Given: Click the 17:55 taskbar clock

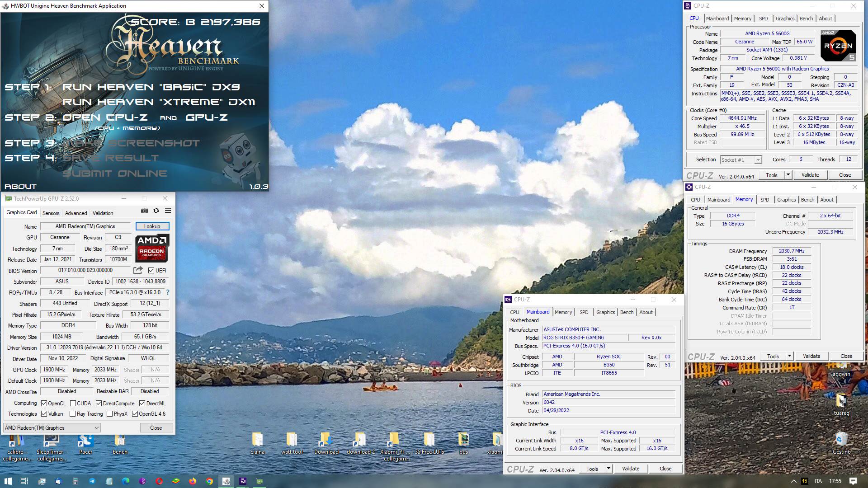Looking at the screenshot, I should click(x=835, y=481).
